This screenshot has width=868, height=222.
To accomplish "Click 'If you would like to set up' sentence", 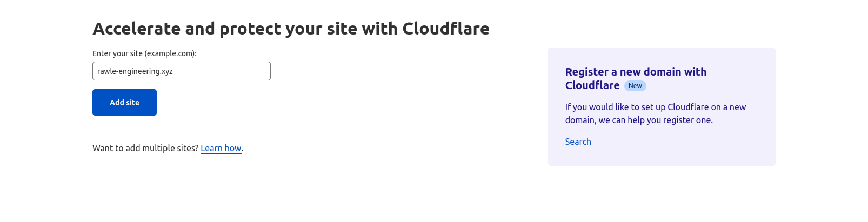I will click(x=615, y=107).
